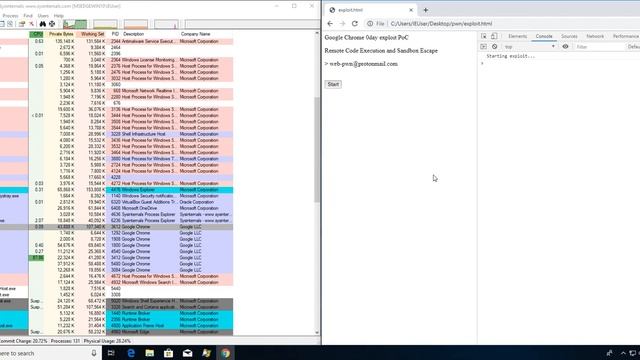Image resolution: width=640 pixels, height=360 pixels.
Task: Switch to the Performance DevTools tab
Action: 626,36
